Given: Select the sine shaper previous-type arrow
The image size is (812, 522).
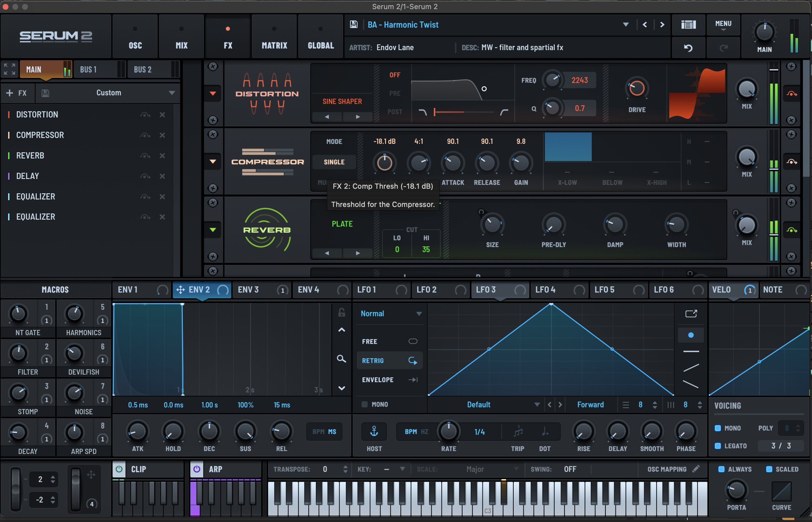Looking at the screenshot, I should coord(327,117).
